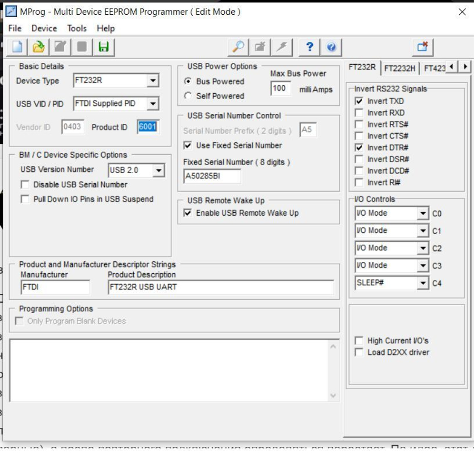Click the tab strip left arrow

(452, 67)
